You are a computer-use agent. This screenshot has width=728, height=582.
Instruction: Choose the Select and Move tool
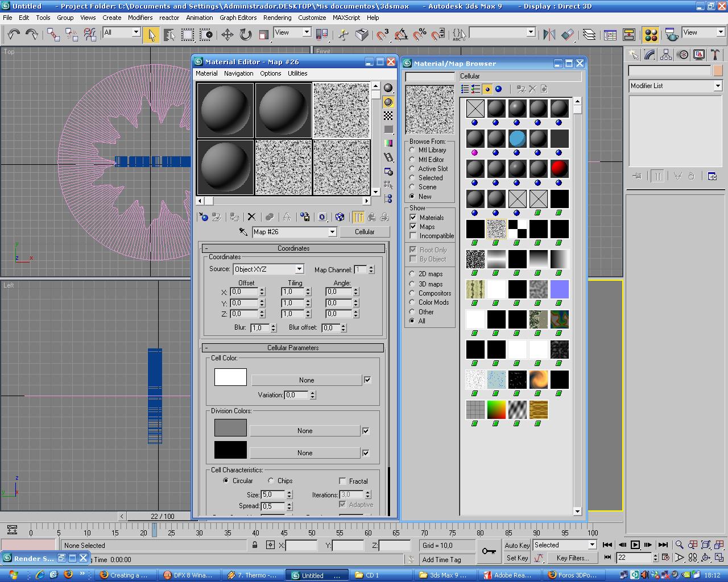pyautogui.click(x=227, y=35)
